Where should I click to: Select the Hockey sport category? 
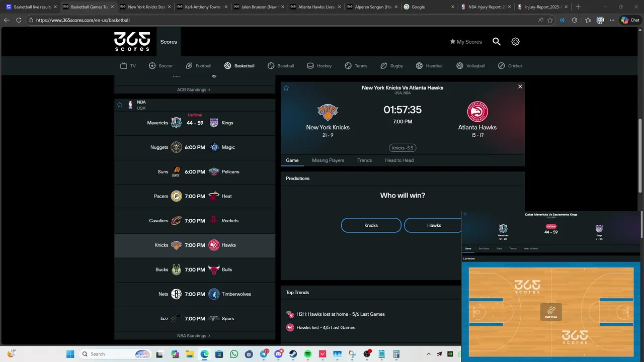[x=319, y=66]
